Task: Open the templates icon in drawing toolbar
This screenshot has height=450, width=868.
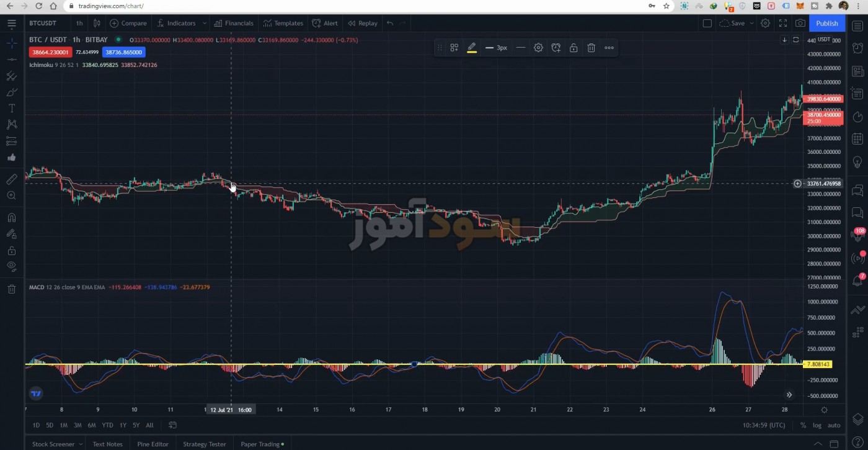Action: click(x=454, y=47)
